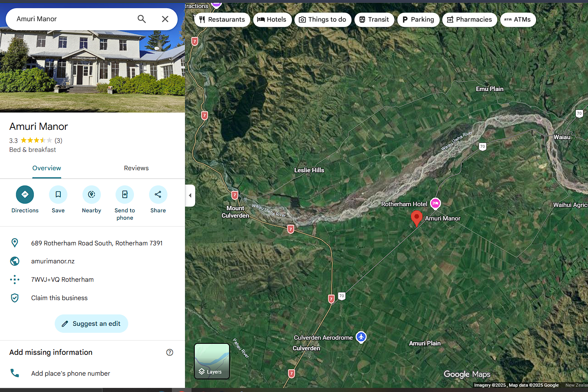The height and width of the screenshot is (392, 588).
Task: Click the Culverden Aerodrome airport marker
Action: (x=361, y=337)
